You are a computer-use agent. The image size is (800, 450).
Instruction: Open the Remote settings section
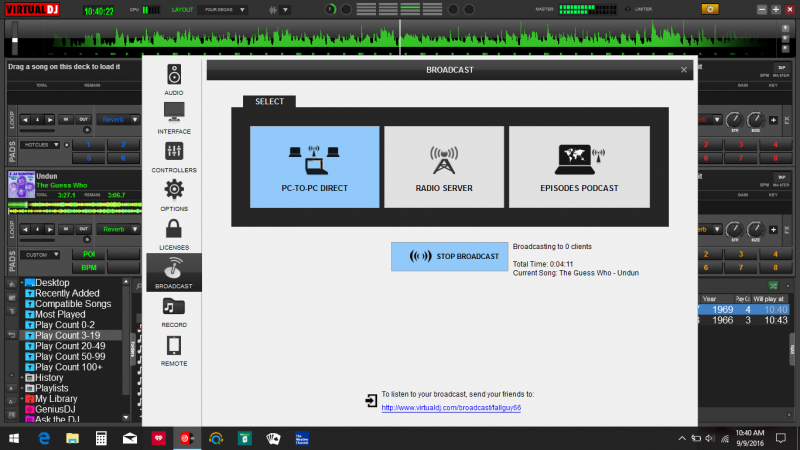coord(173,351)
